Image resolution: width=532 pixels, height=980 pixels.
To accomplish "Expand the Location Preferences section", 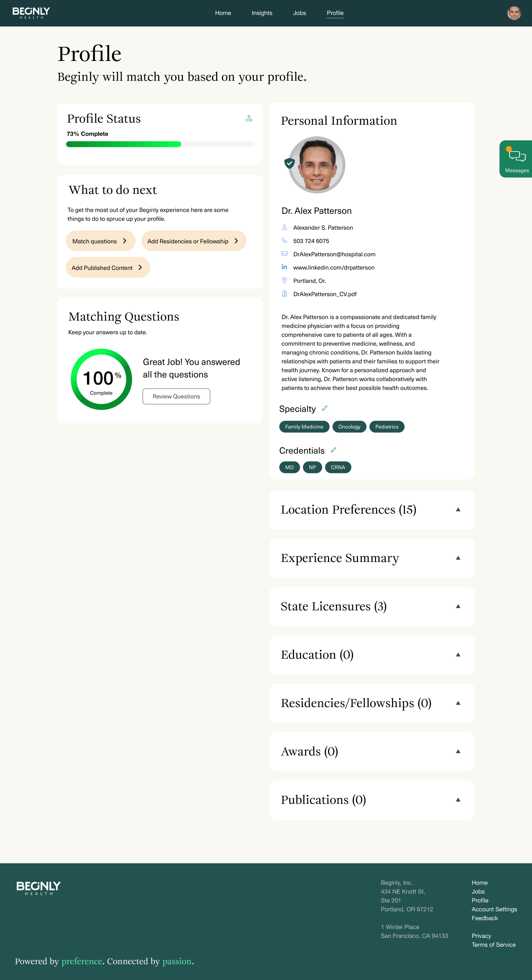I will [458, 510].
